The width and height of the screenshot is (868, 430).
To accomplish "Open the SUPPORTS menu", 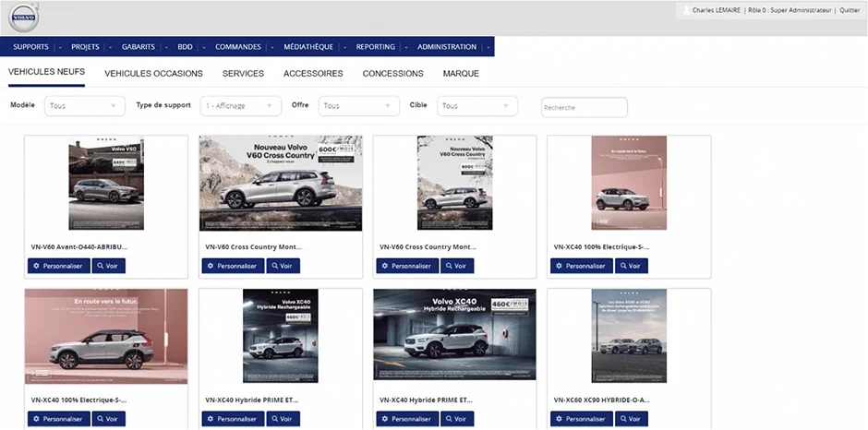I will coord(31,47).
